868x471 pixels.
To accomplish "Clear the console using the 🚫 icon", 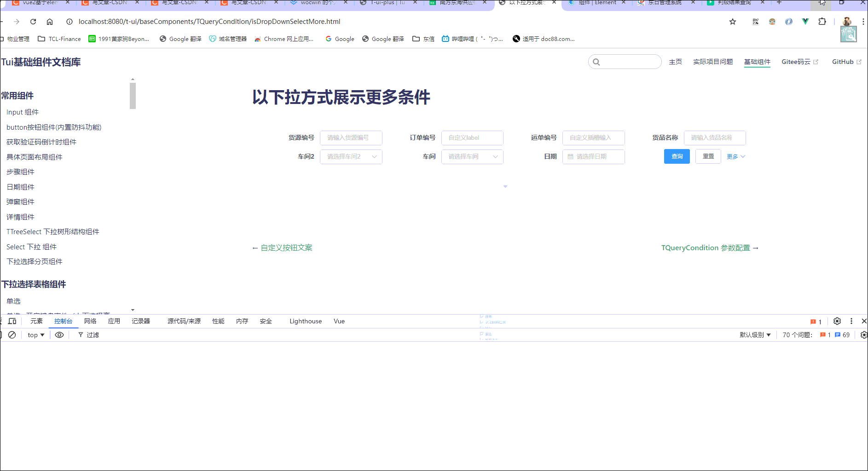I will tap(12, 335).
